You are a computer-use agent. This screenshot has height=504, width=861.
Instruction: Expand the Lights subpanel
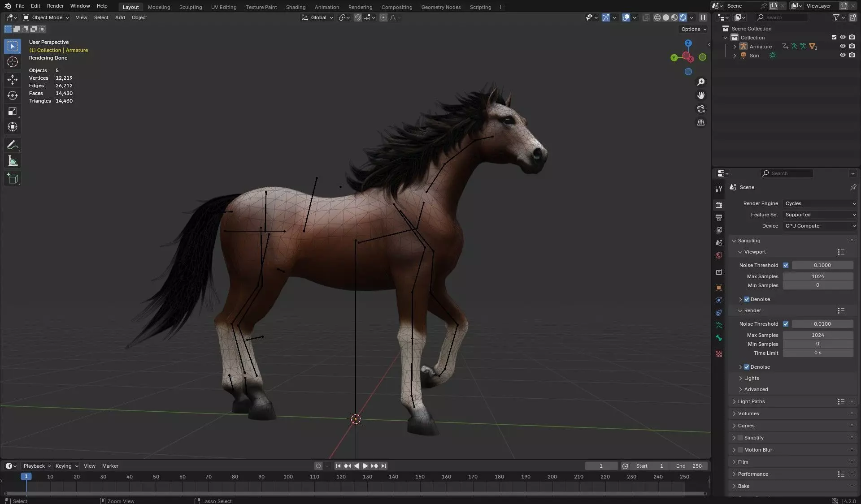pyautogui.click(x=751, y=378)
